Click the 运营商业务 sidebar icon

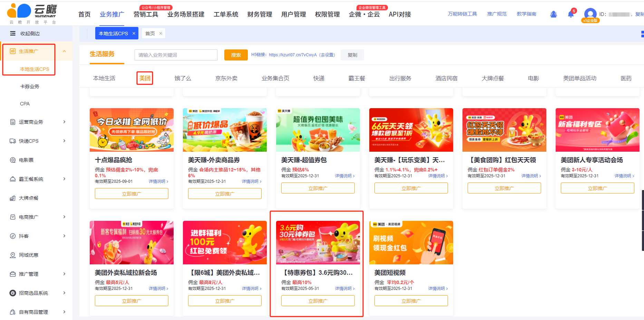pyautogui.click(x=13, y=122)
